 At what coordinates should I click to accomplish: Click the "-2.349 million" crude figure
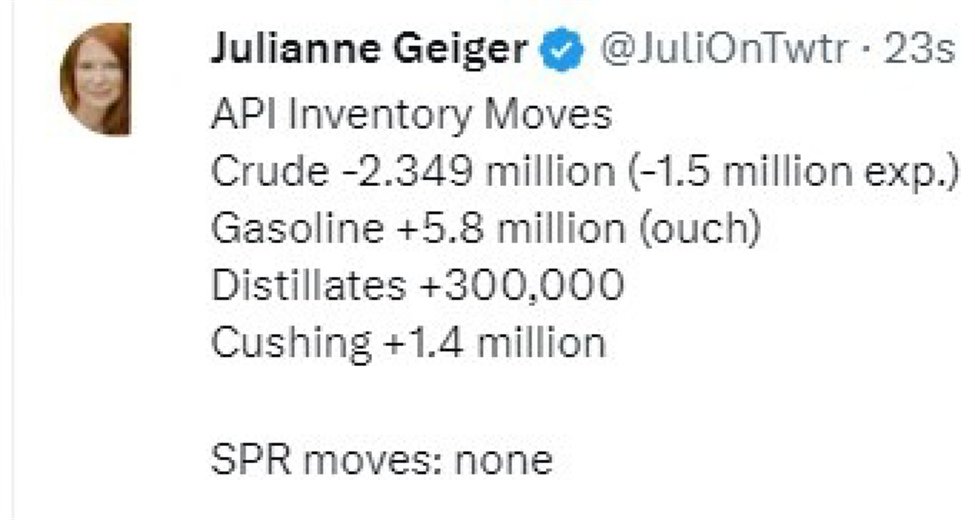(470, 173)
